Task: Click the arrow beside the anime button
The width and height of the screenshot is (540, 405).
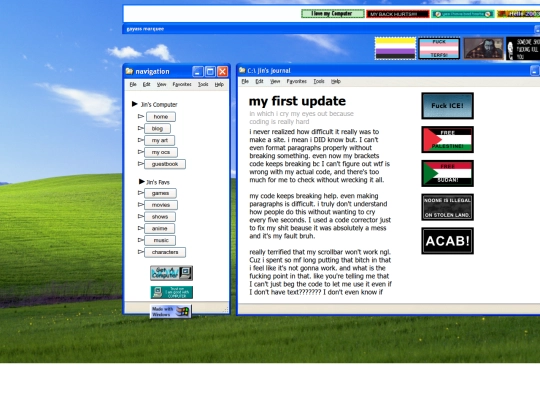Action: pos(141,228)
